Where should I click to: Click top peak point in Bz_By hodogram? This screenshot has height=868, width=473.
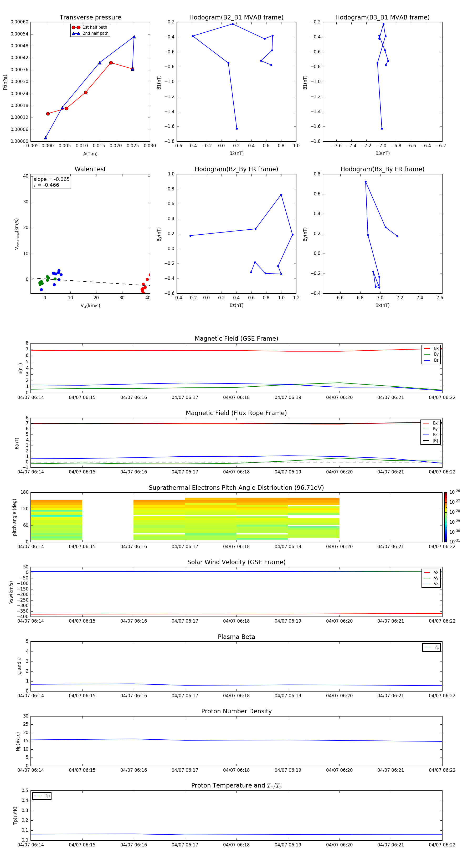pyautogui.click(x=281, y=195)
